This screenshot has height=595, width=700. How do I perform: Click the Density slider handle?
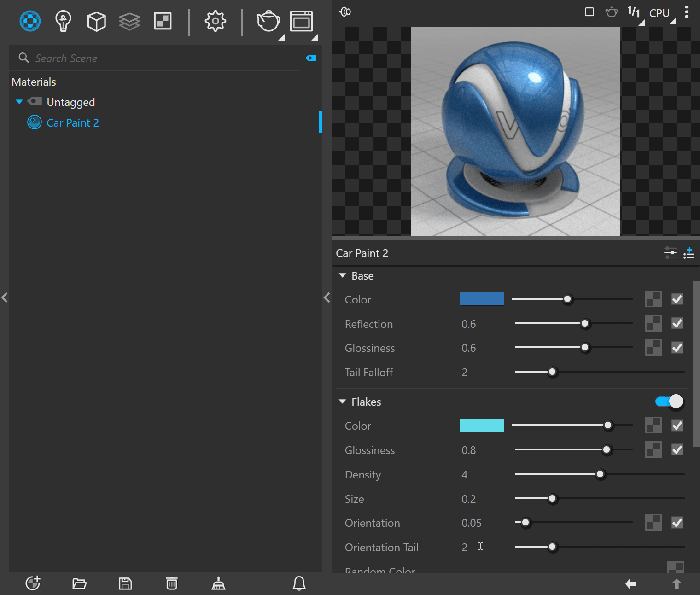click(x=600, y=474)
